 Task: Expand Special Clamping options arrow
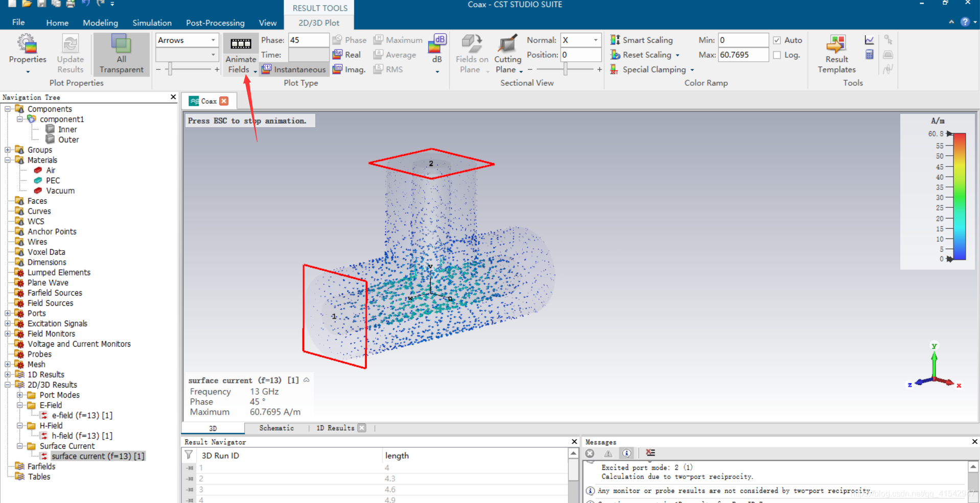tap(692, 70)
